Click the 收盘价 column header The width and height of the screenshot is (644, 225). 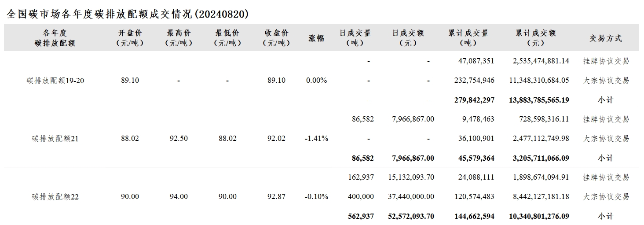click(x=276, y=38)
